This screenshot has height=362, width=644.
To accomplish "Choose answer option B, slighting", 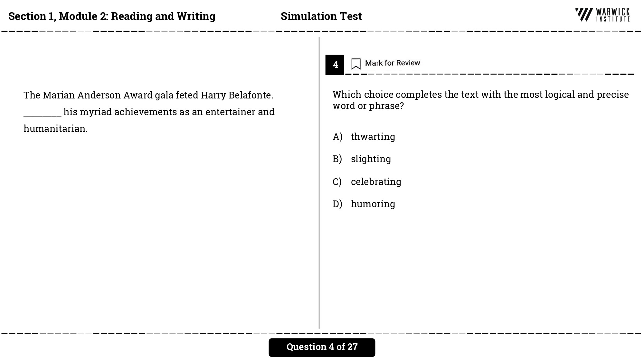I will click(x=371, y=159).
